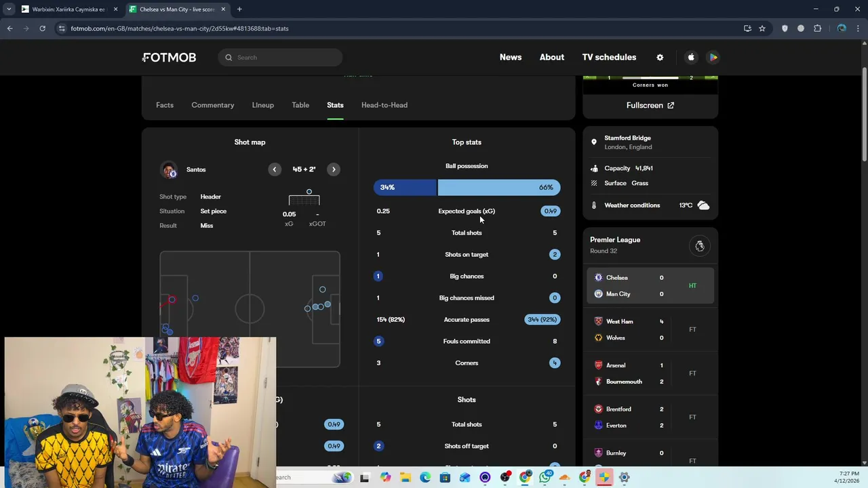Open the Google Play download icon
The width and height of the screenshot is (868, 488).
pos(713,58)
